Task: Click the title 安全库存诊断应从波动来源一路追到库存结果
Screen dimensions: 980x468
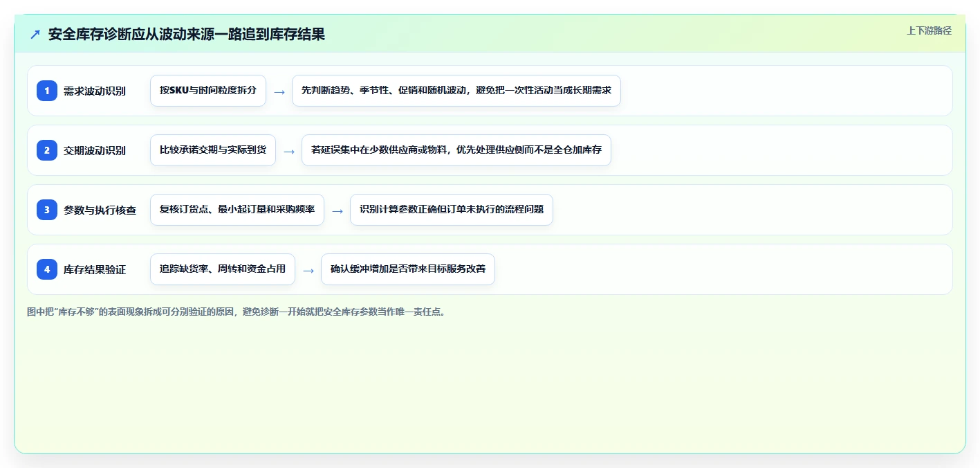Action: click(x=187, y=35)
